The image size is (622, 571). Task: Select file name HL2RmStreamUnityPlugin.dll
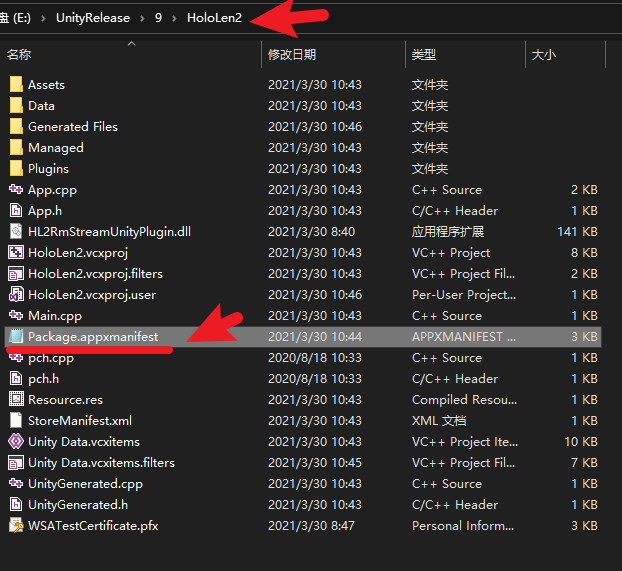coord(109,231)
